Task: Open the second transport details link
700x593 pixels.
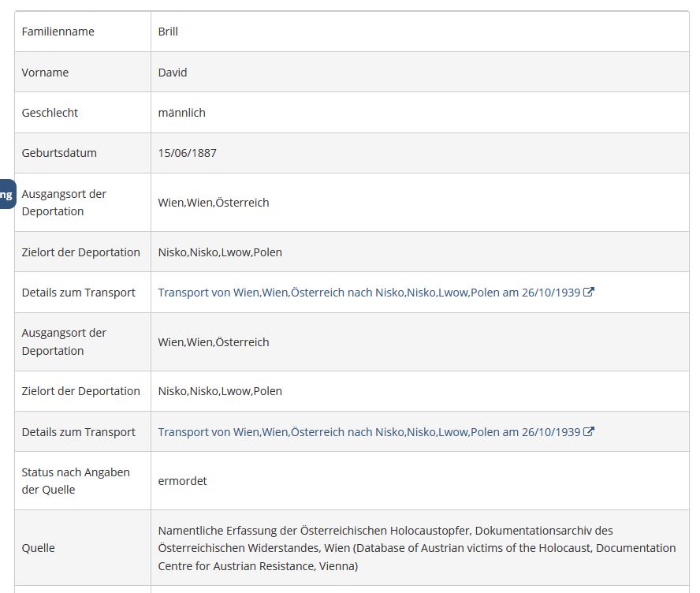Action: click(x=369, y=432)
